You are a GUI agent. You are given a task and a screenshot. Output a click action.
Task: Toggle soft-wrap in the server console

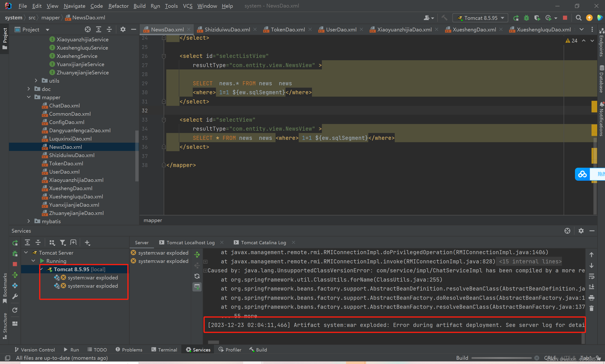[x=592, y=276]
